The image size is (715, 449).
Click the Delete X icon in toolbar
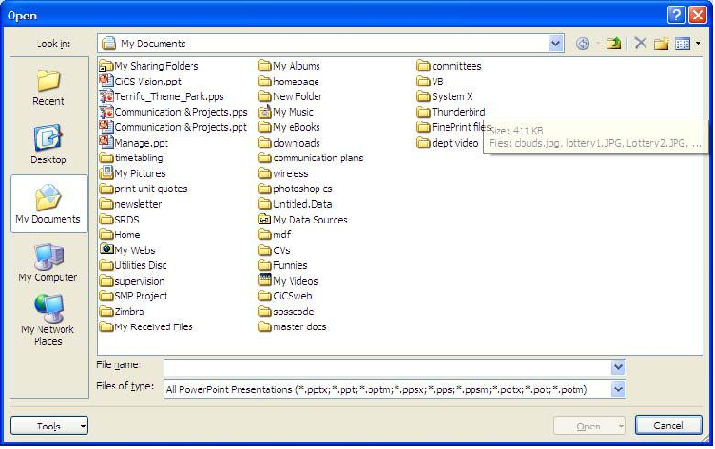(640, 43)
